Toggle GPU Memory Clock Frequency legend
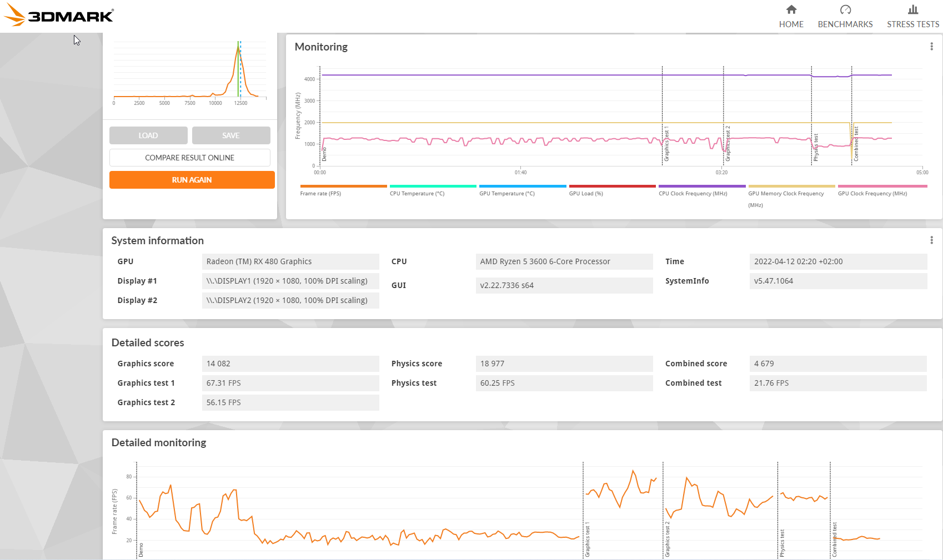This screenshot has width=943, height=560. point(791,196)
